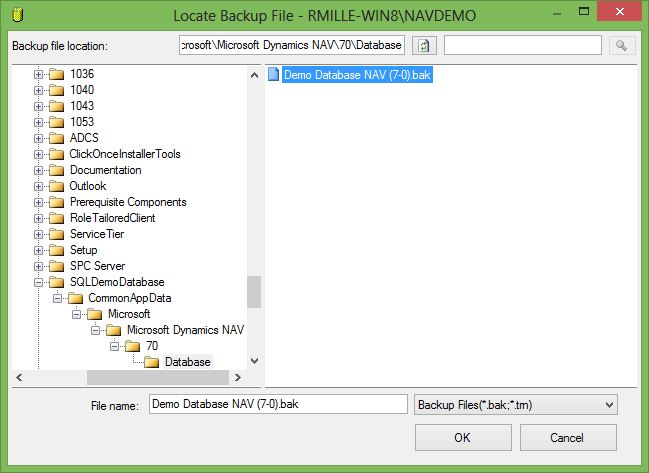Click the 1036 folder icon
Screen dimensions: 649x473
[x=57, y=74]
